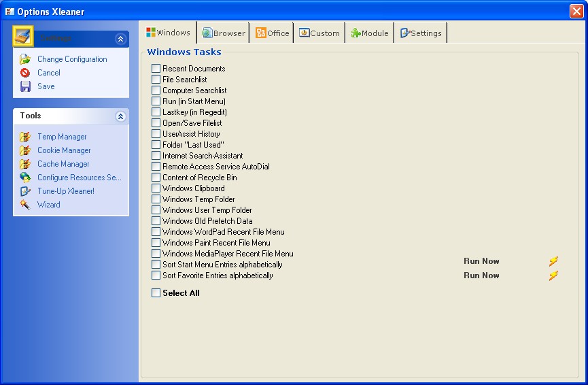The height and width of the screenshot is (385, 588).
Task: Click the lightning icon for Sort Start Menu
Action: pyautogui.click(x=553, y=261)
